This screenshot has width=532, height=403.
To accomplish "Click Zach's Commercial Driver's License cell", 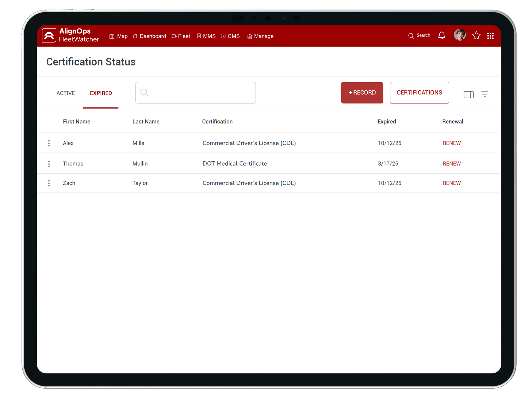I will (x=249, y=183).
